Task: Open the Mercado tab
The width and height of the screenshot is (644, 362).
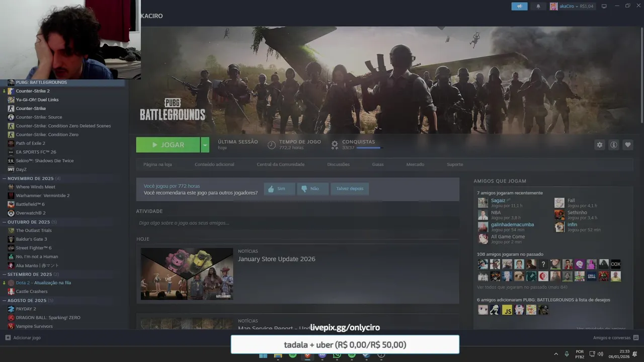Action: pos(415,164)
